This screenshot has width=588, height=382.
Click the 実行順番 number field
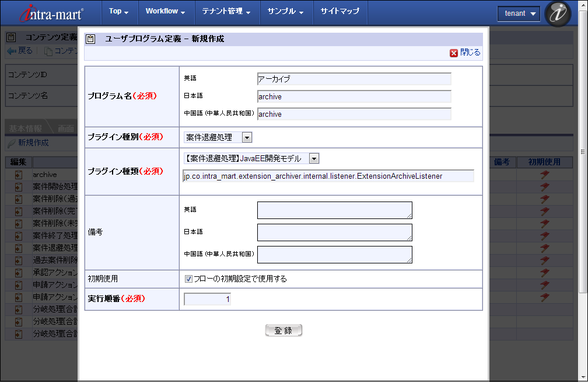point(208,299)
